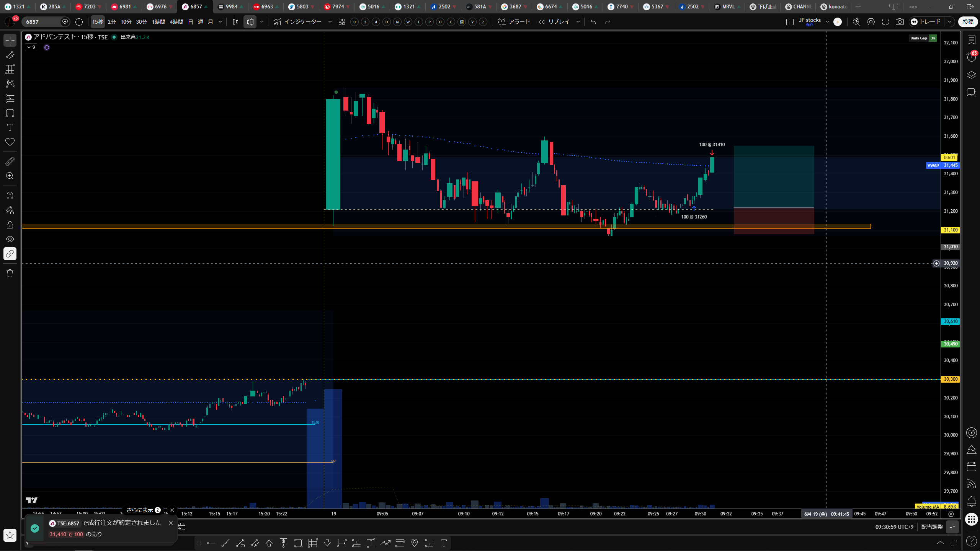Open the trash remove-drawings icon

coord(10,273)
